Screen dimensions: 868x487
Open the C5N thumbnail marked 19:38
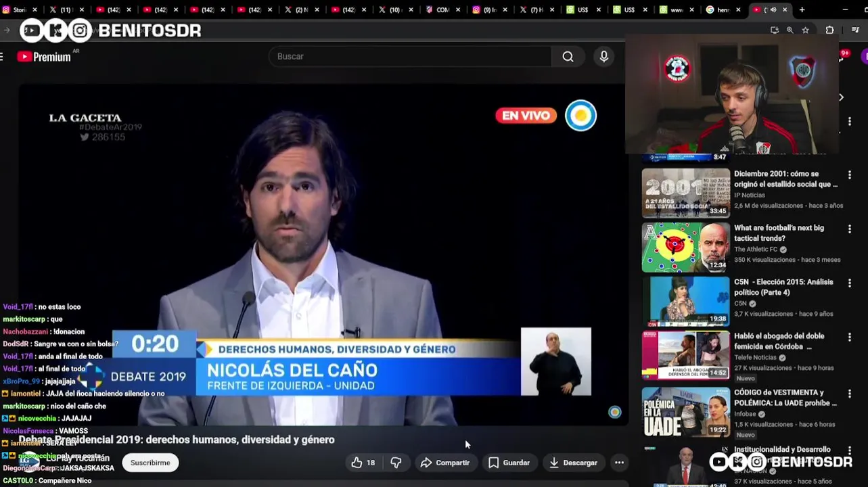point(686,302)
